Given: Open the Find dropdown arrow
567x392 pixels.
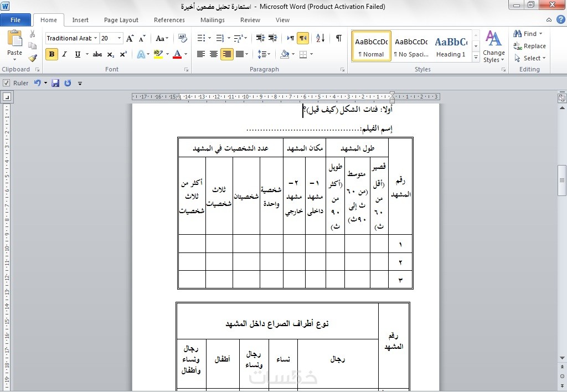Looking at the screenshot, I should tap(540, 34).
